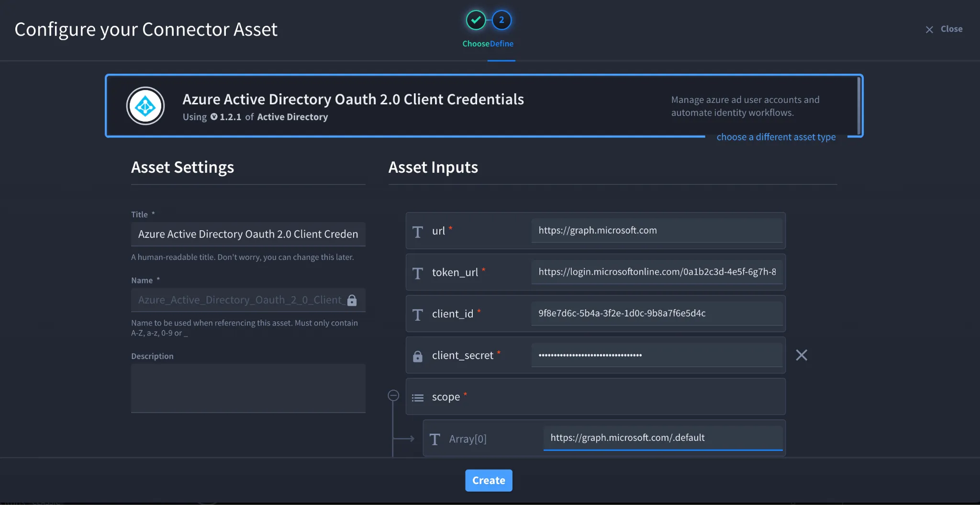This screenshot has width=980, height=505.
Task: Click the Create button
Action: pyautogui.click(x=489, y=480)
